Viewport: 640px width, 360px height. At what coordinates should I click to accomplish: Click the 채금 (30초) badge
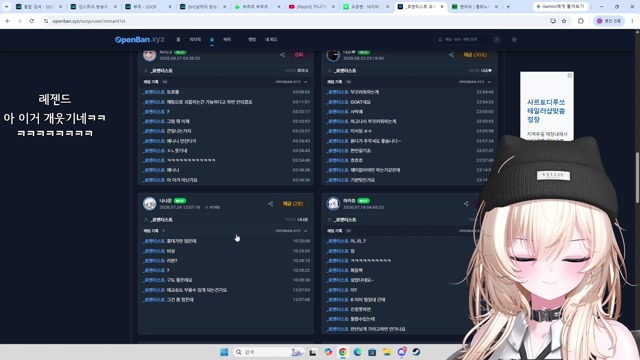click(x=475, y=55)
